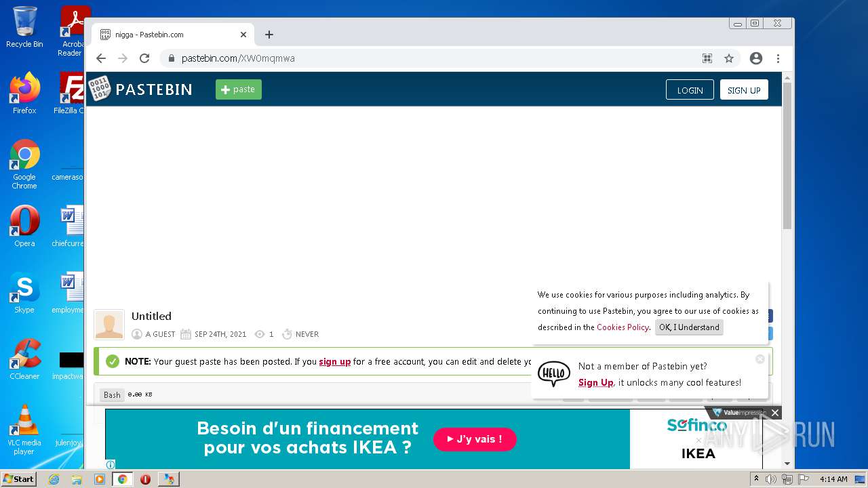Click the QR code icon in address bar

707,58
